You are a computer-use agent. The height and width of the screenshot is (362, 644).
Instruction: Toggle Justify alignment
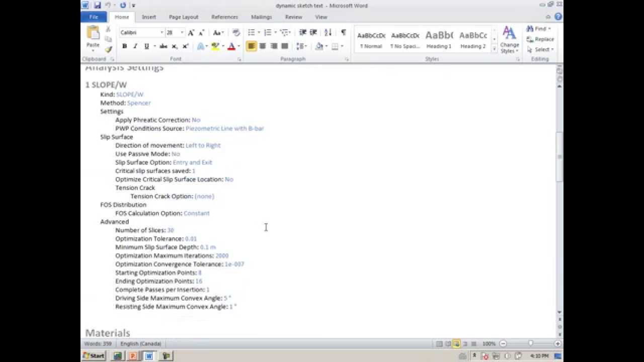pos(285,46)
